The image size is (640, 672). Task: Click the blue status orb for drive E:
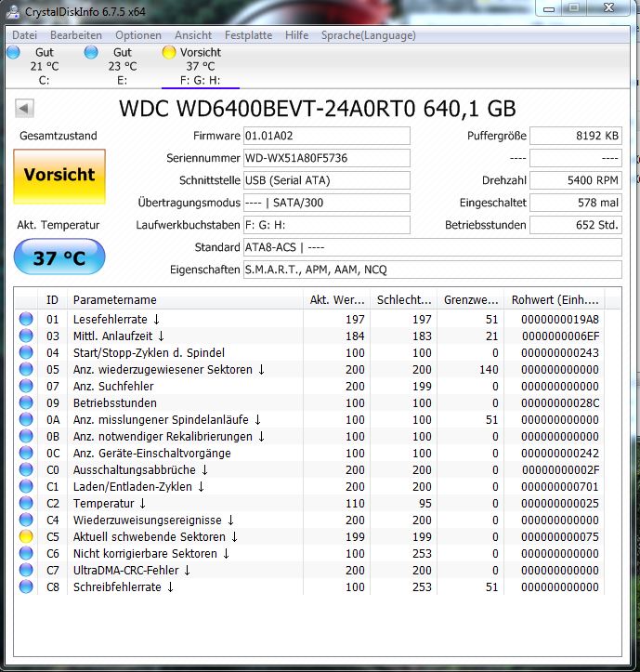pyautogui.click(x=91, y=52)
